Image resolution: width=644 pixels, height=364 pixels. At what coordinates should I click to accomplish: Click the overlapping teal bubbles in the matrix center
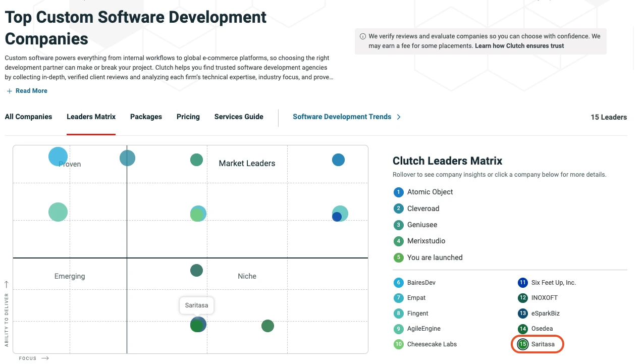click(x=197, y=214)
